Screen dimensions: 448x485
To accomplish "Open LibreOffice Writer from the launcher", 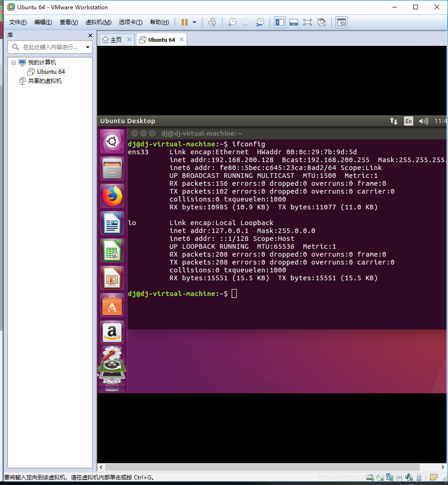I will (112, 223).
